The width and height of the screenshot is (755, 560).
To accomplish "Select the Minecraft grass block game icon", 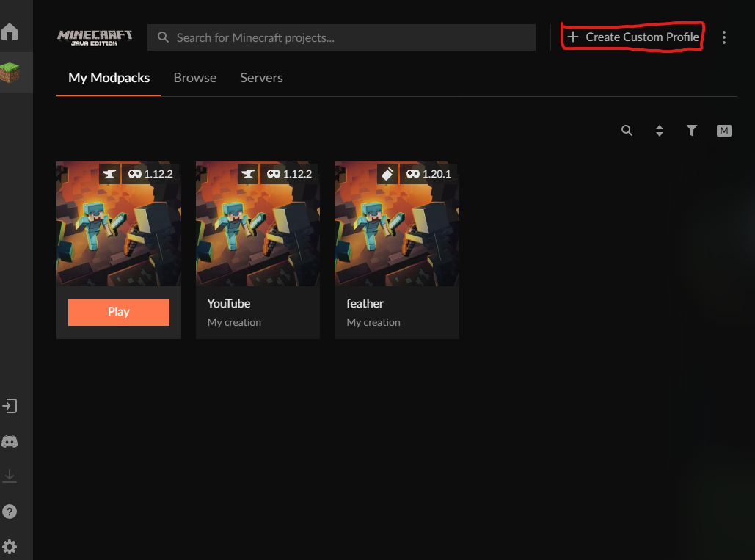I will 10,73.
